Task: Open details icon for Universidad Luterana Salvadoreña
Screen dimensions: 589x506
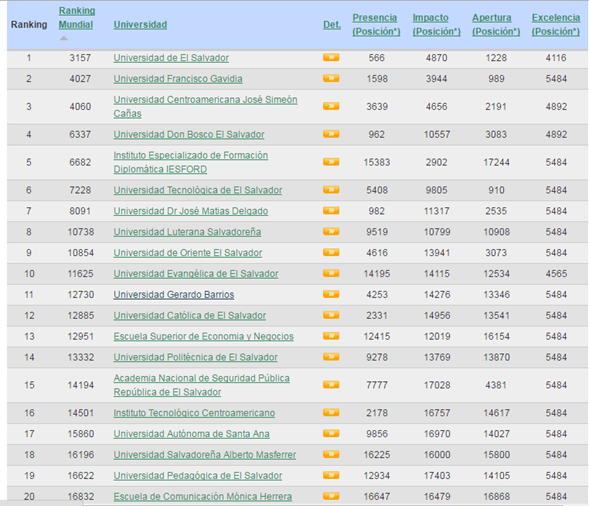Action: click(x=331, y=231)
